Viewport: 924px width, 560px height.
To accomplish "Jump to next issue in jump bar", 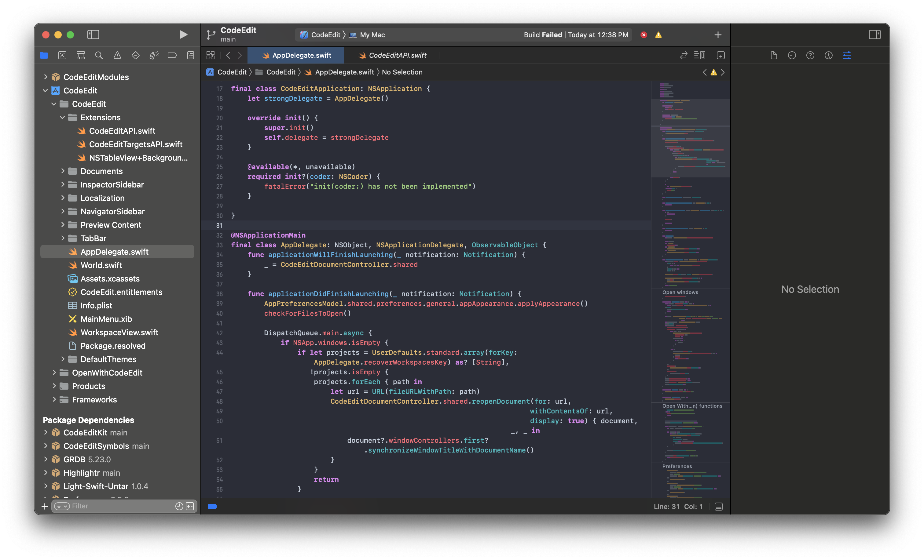I will pyautogui.click(x=723, y=72).
